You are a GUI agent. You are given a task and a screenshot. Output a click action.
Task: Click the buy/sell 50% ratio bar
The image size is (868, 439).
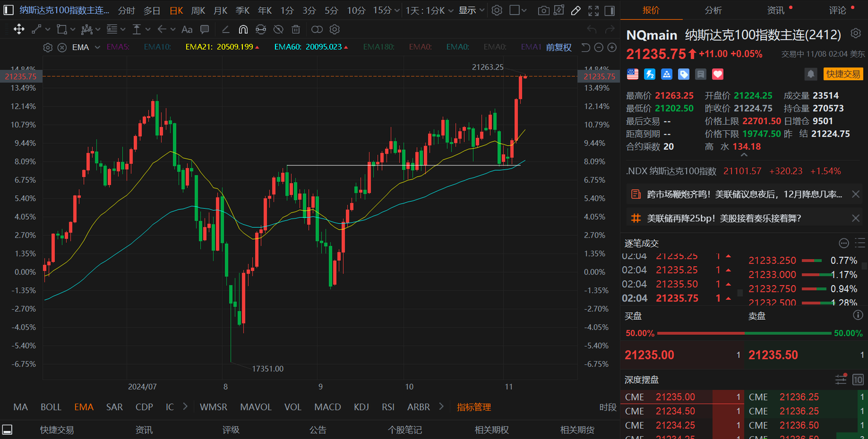[x=744, y=333]
